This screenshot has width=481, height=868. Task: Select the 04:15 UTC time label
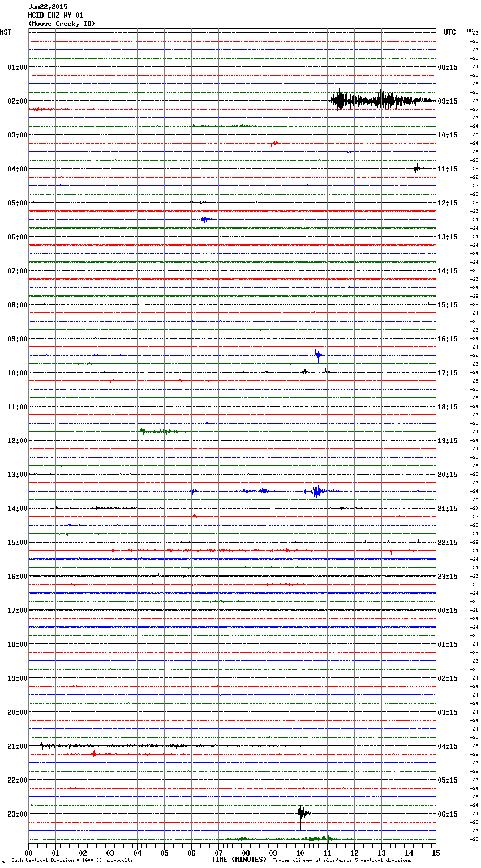448,746
